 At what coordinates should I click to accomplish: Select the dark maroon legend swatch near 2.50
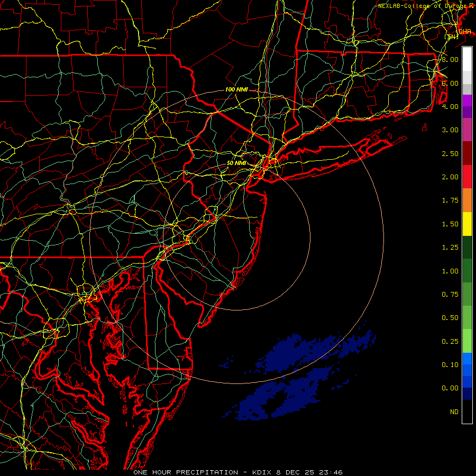click(x=467, y=153)
